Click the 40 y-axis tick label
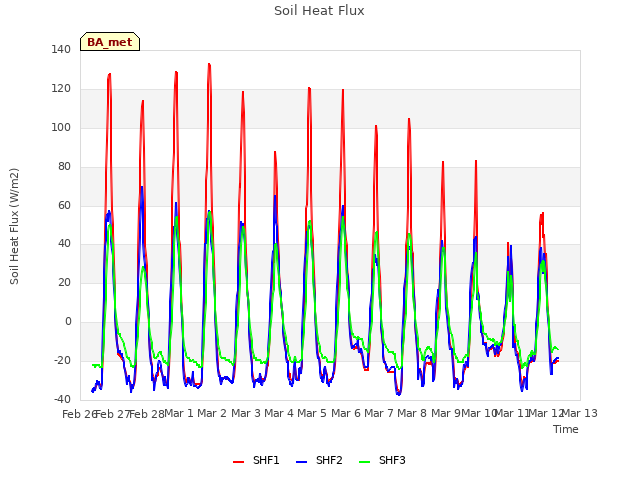 (x=64, y=244)
